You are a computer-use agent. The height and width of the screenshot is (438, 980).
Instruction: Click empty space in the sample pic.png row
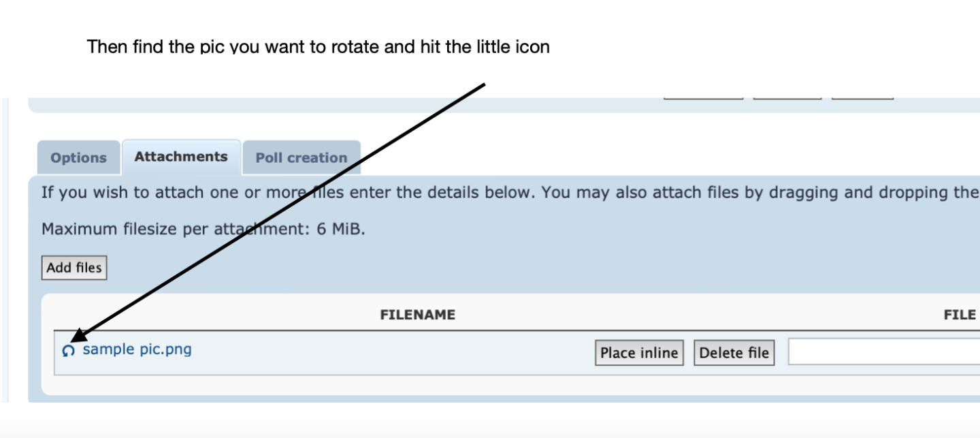click(x=388, y=353)
